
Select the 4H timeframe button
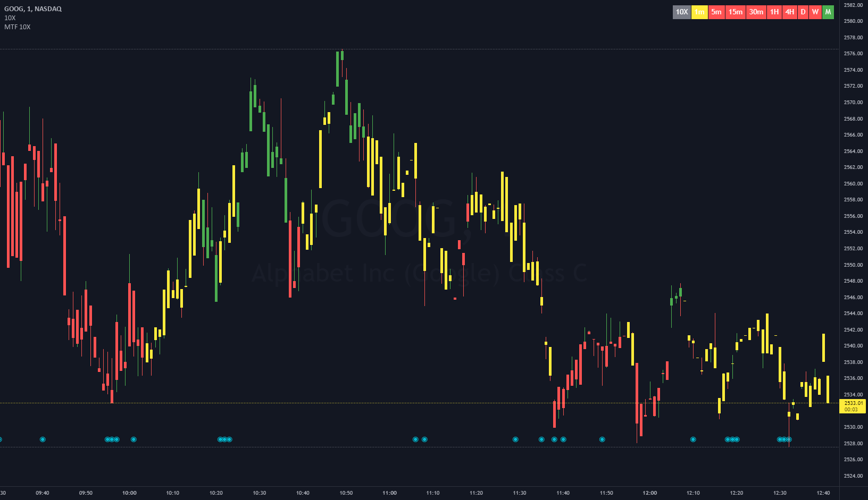tap(789, 12)
